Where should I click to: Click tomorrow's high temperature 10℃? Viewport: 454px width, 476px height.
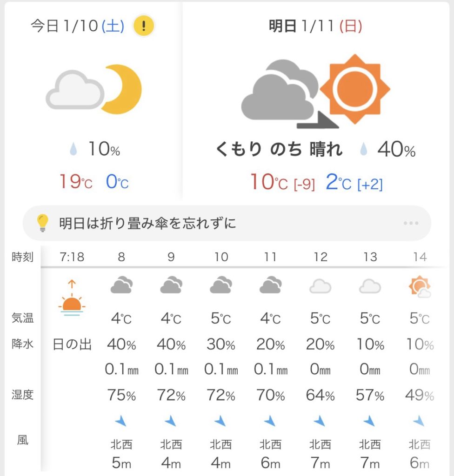click(269, 182)
